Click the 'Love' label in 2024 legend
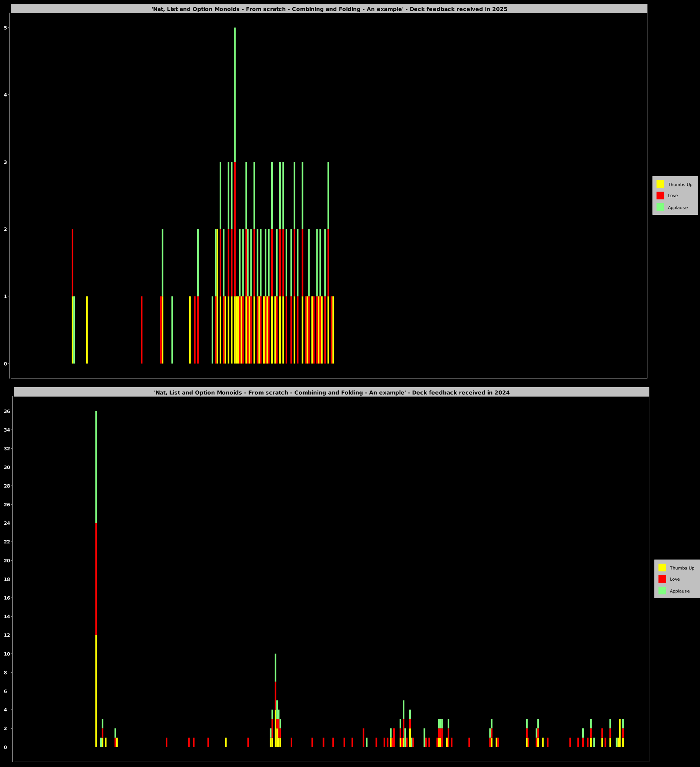Image resolution: width=700 pixels, height=767 pixels. click(x=674, y=579)
